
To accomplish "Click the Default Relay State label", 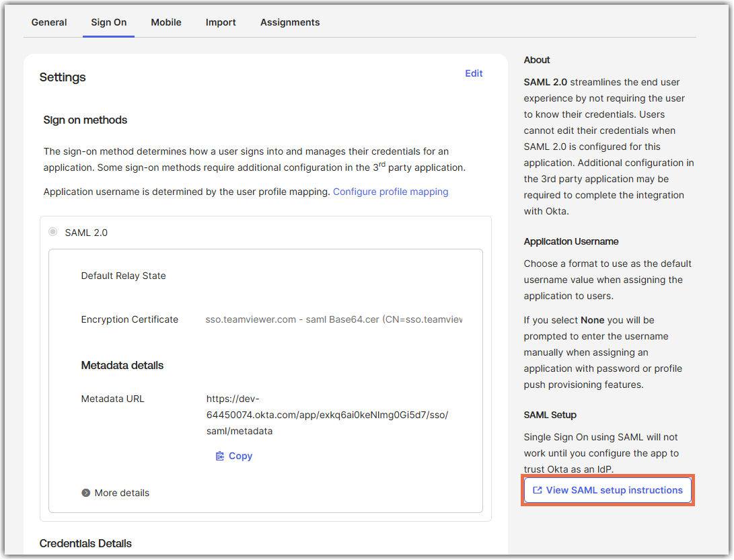I will [x=123, y=276].
